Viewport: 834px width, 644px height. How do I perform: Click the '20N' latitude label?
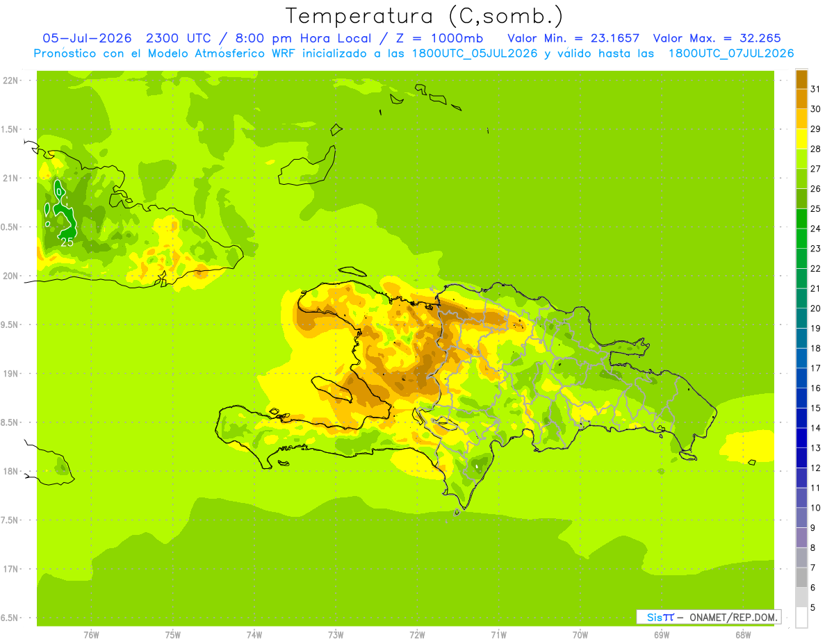(x=11, y=276)
